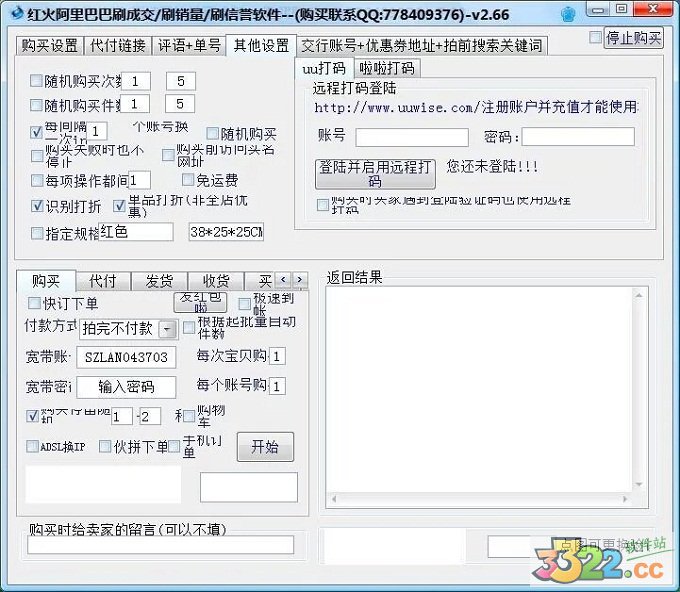Click the 返回结果 vertical scrollbar down arrow
680x592 pixels.
click(x=639, y=484)
